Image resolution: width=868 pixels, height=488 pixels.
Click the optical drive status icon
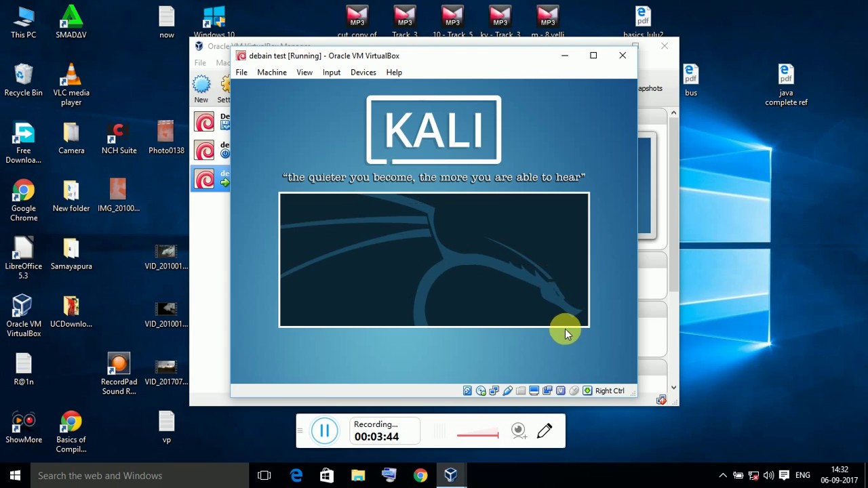tap(481, 390)
